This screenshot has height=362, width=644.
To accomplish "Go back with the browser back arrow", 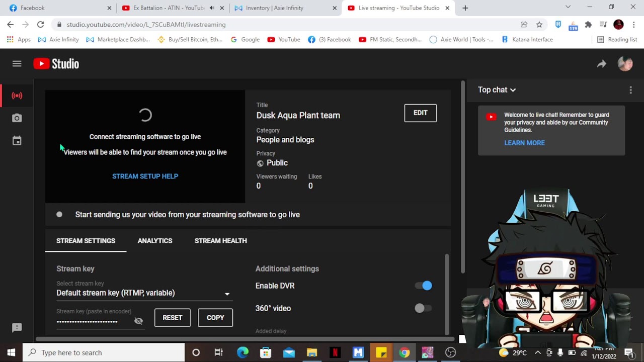I will pyautogui.click(x=10, y=24).
